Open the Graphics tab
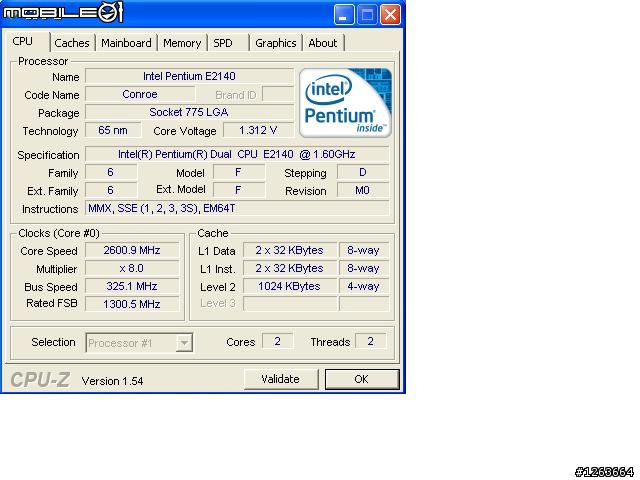 pos(276,43)
